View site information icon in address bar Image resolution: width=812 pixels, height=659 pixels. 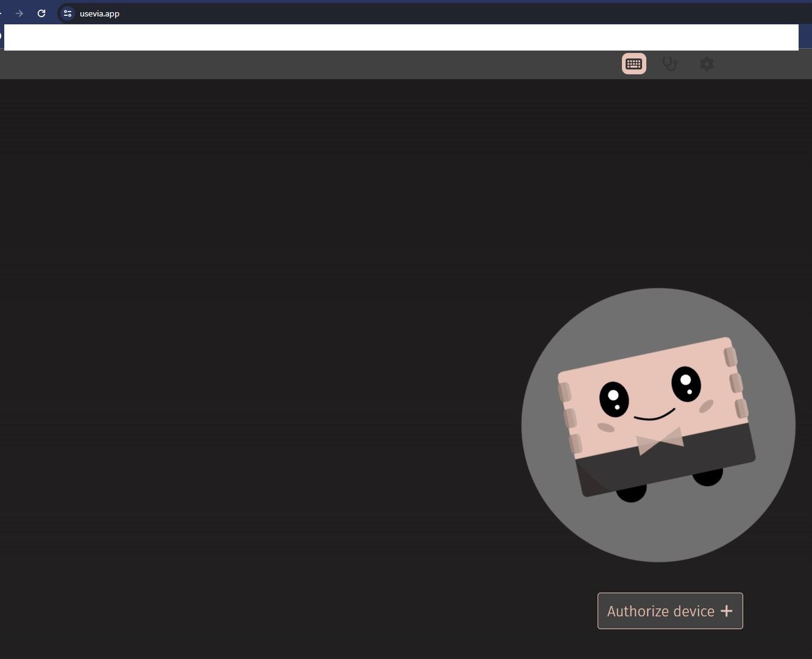tap(68, 13)
